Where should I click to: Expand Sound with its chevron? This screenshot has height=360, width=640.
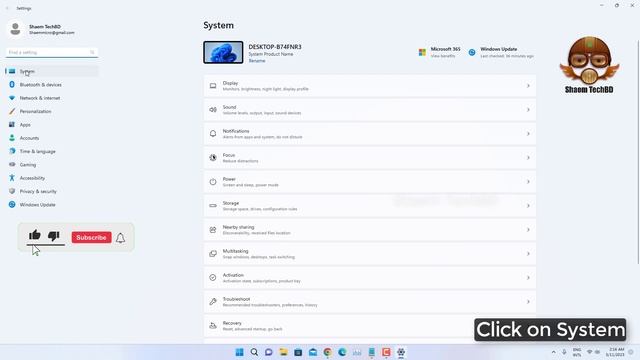[x=528, y=110]
